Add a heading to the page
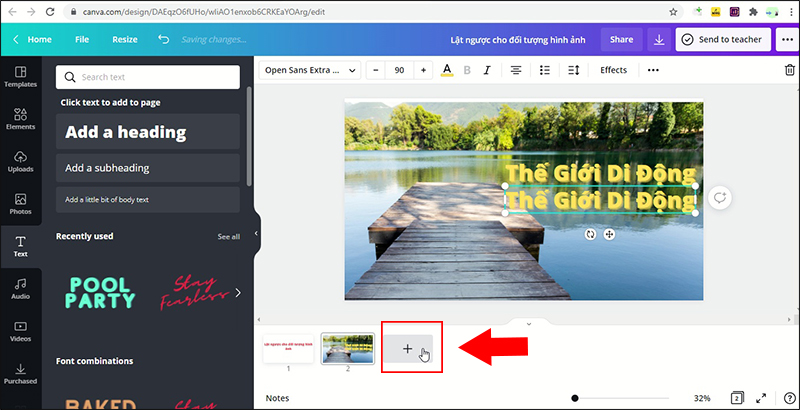The width and height of the screenshot is (800, 410). [147, 132]
